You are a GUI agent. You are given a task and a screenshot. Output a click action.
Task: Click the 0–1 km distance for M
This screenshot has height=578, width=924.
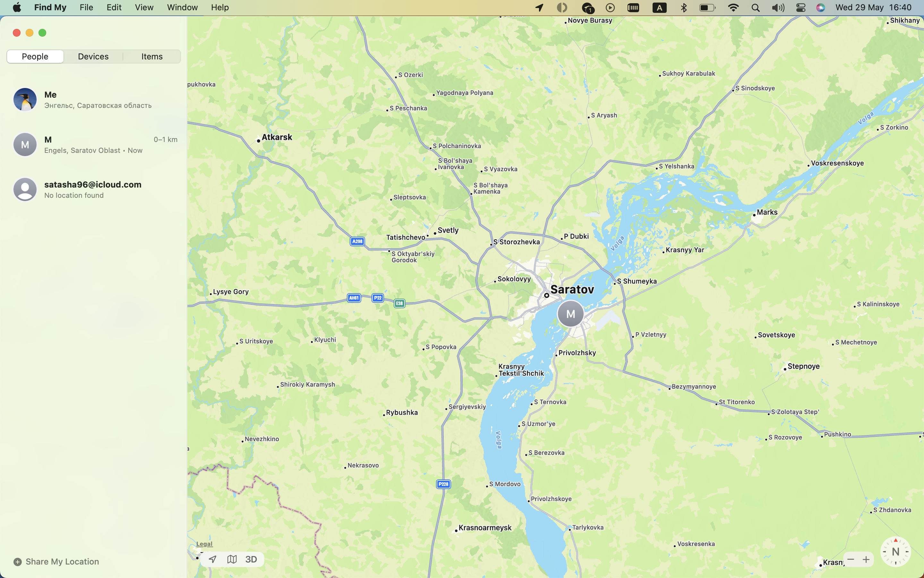[165, 140]
